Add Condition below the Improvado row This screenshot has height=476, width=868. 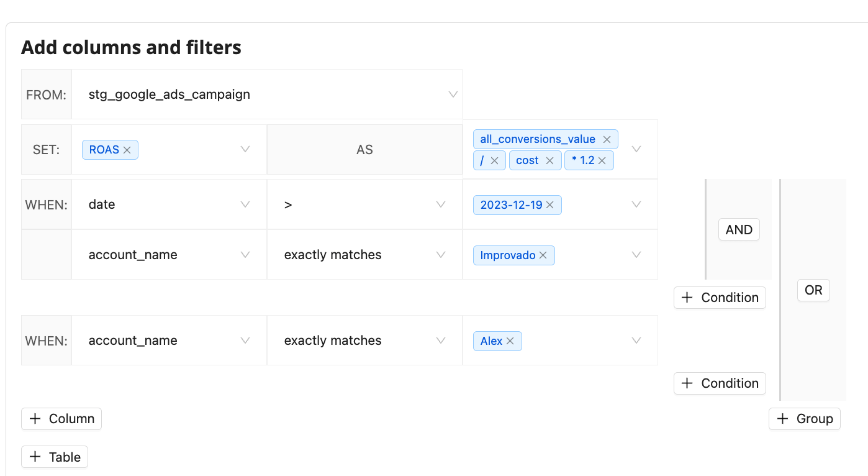(x=720, y=298)
